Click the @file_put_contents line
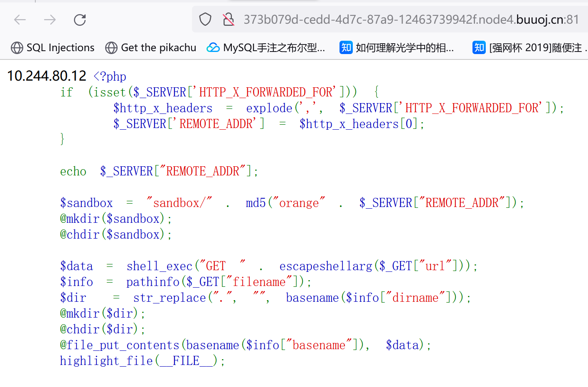 tap(246, 345)
